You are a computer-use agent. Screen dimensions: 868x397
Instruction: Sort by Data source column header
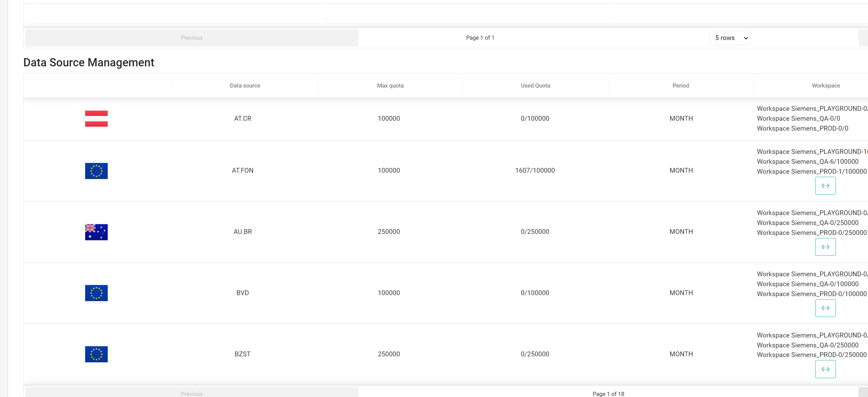coord(245,85)
